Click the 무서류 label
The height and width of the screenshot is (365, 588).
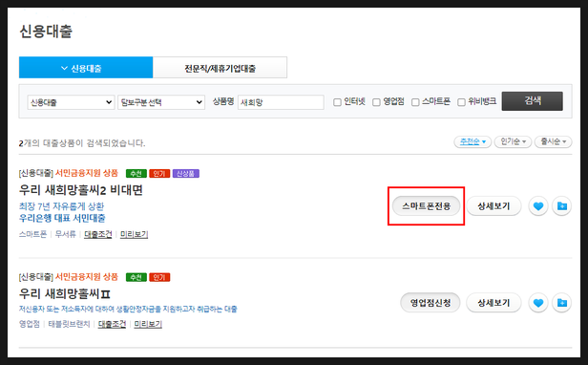click(65, 234)
